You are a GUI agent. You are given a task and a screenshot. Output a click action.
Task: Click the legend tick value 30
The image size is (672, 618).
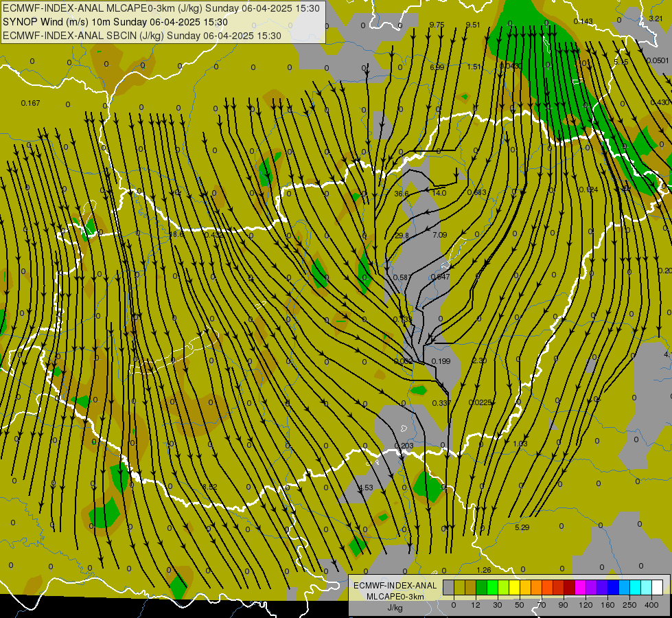(x=498, y=605)
